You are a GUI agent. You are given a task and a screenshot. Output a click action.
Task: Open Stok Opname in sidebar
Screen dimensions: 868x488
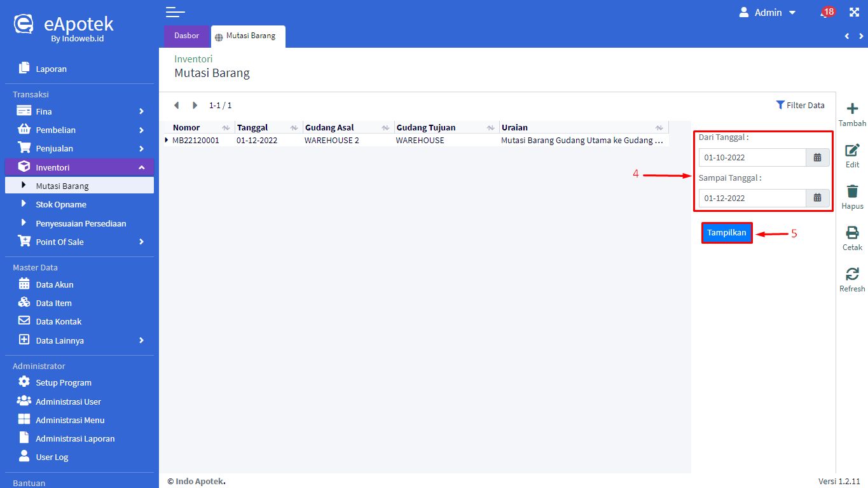coord(61,205)
